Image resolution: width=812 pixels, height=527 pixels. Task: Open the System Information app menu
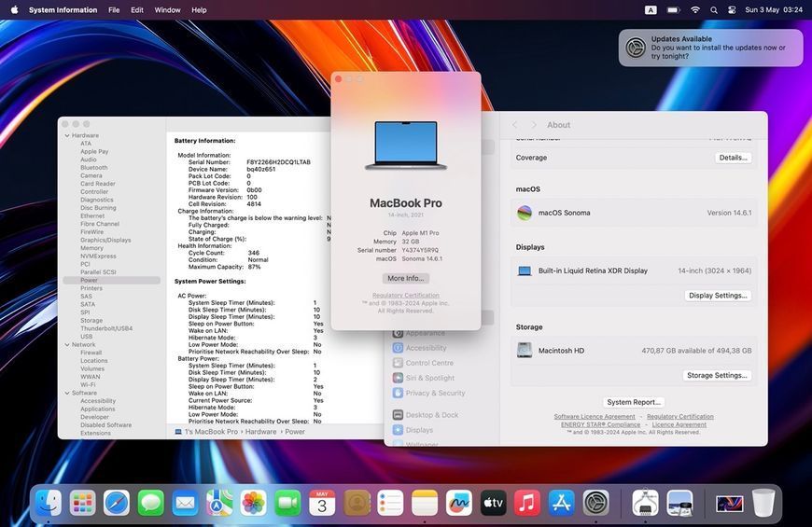tap(63, 10)
